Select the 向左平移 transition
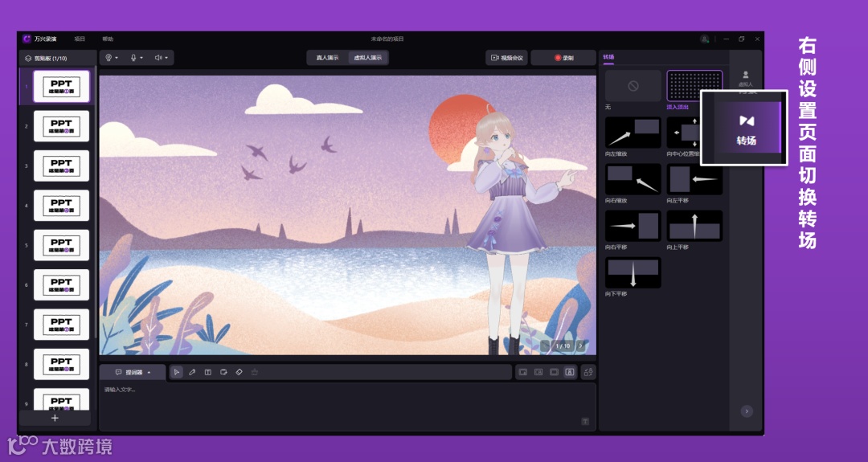This screenshot has height=462, width=868. pyautogui.click(x=694, y=178)
